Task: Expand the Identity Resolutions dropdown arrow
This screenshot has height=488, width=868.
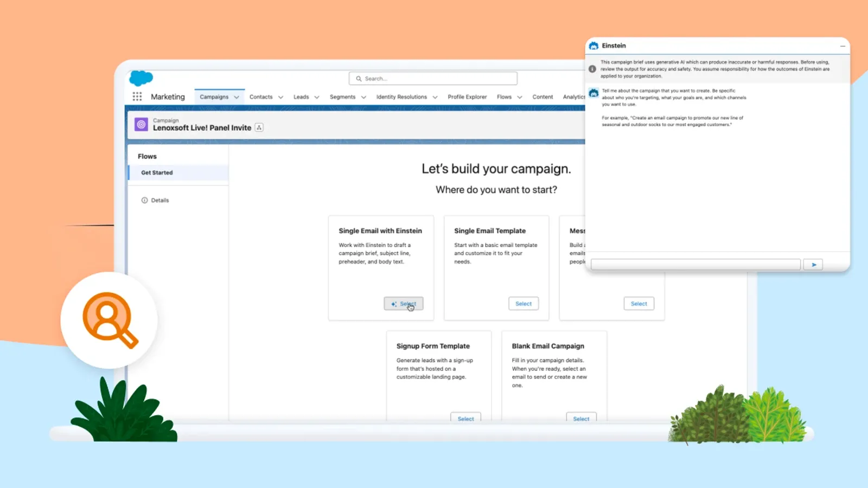Action: (x=435, y=97)
